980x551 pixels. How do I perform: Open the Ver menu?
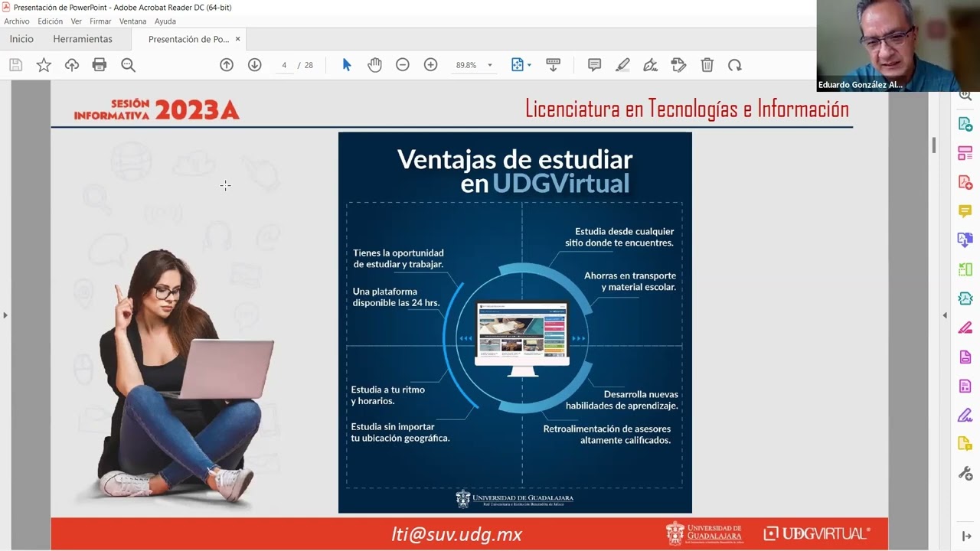tap(76, 21)
